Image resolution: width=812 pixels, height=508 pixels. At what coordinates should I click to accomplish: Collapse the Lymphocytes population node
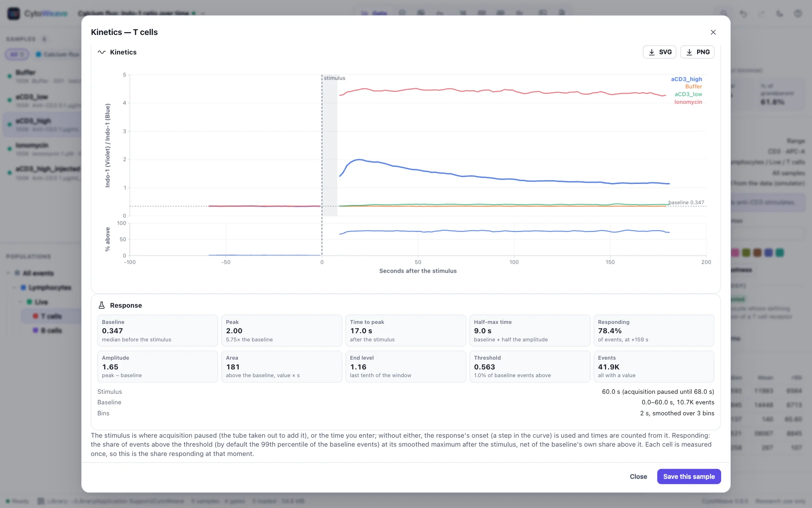coord(14,287)
